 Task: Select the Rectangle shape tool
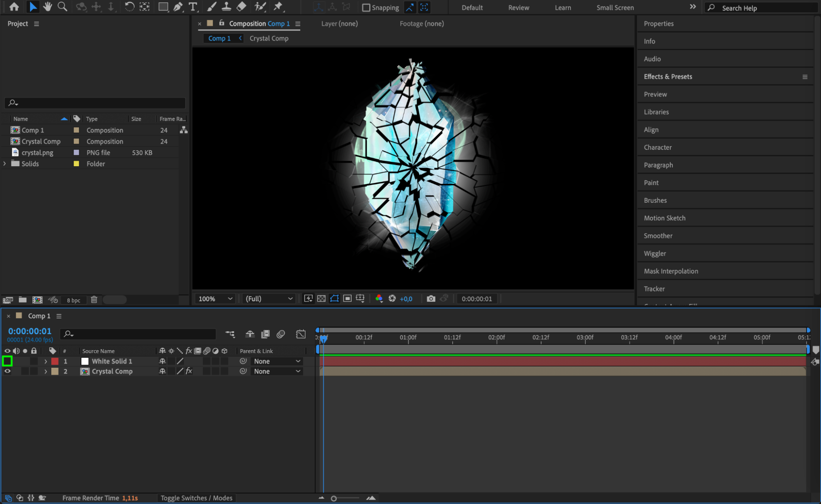pos(163,7)
